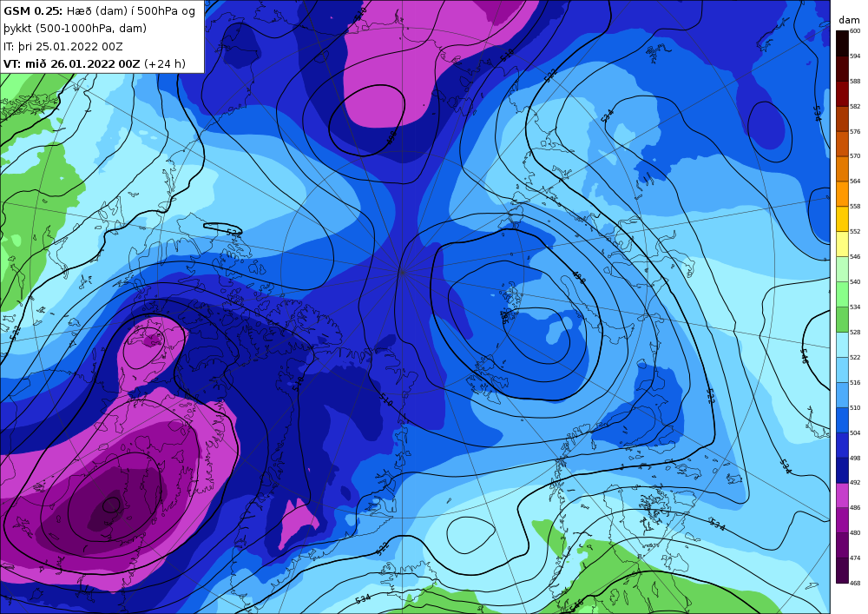This screenshot has height=614, width=868.
Task: Click the 504 label on the color bar
Action: (855, 433)
